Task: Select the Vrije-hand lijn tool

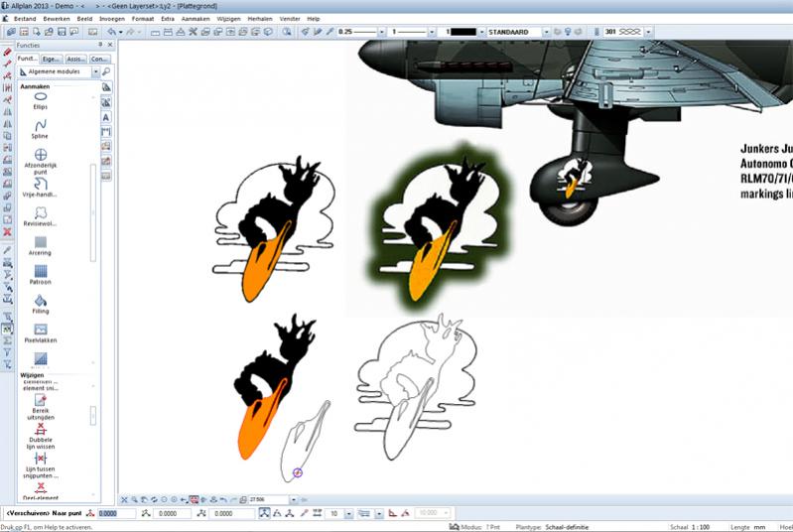Action: (40, 188)
